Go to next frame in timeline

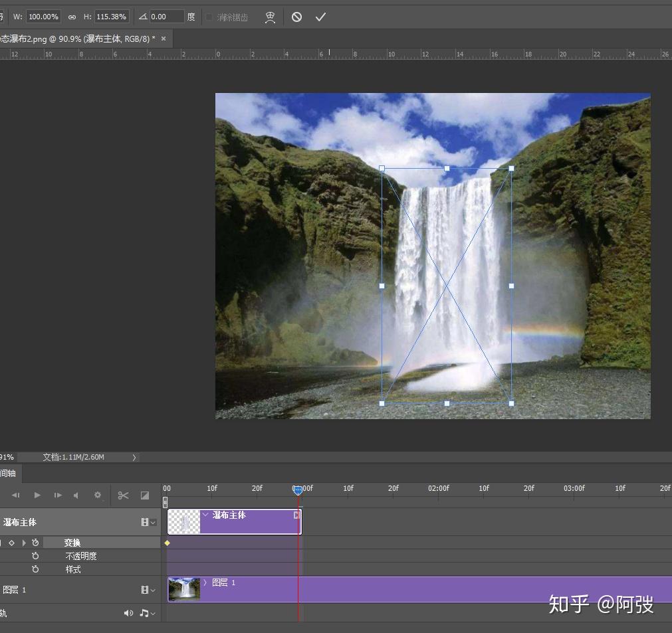click(x=57, y=495)
